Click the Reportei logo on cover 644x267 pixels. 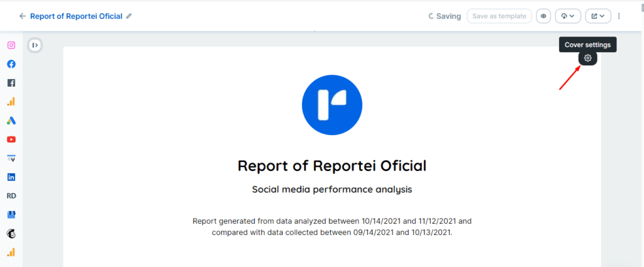[x=332, y=105]
